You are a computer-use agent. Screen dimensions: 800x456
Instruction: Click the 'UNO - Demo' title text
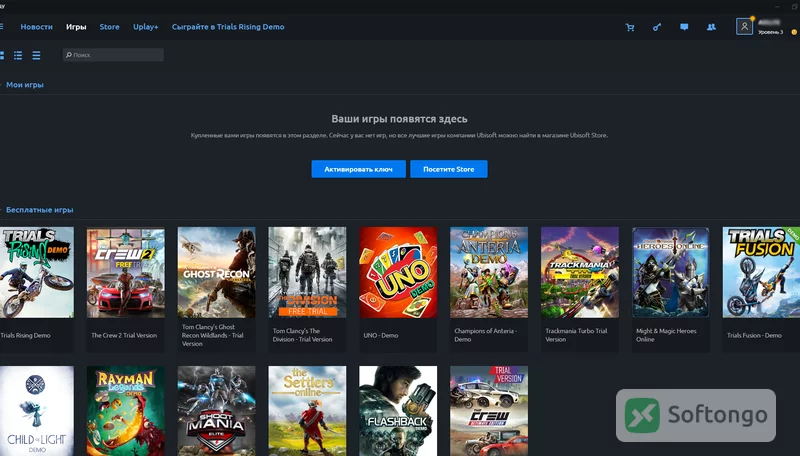point(381,335)
